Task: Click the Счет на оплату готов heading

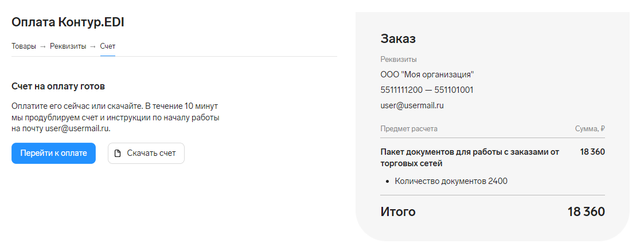Action: pos(58,87)
